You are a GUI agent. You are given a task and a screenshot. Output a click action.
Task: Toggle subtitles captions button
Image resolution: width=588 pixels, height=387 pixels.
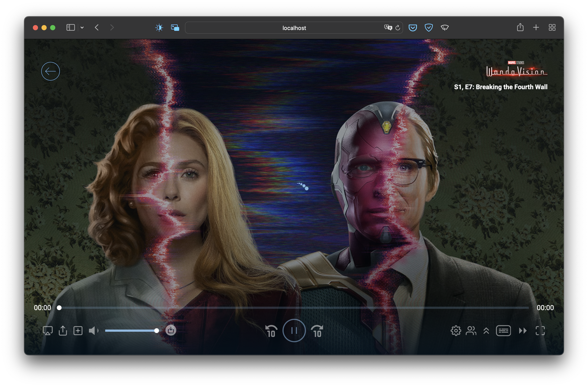pos(503,330)
